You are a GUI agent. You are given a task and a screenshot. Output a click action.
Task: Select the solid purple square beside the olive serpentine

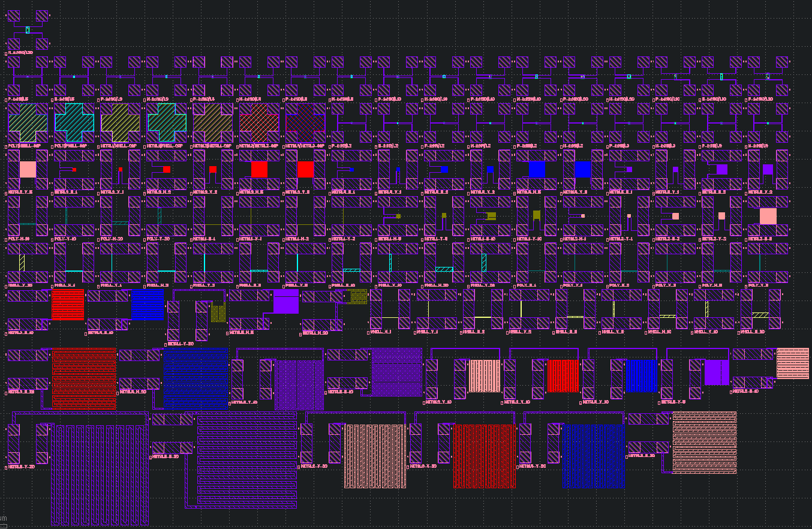[x=285, y=301]
